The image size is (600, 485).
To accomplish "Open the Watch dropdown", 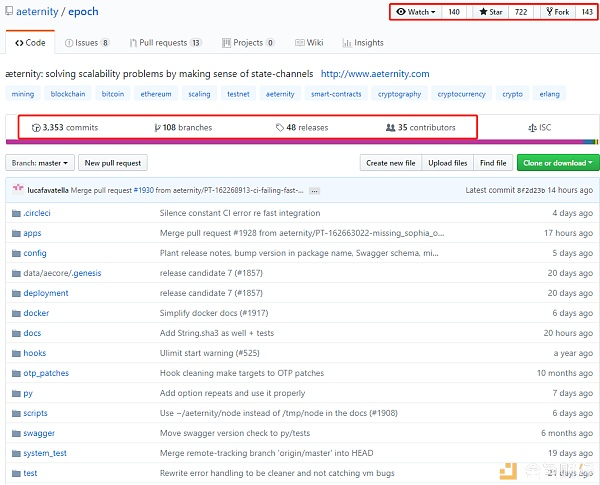I will coord(416,12).
